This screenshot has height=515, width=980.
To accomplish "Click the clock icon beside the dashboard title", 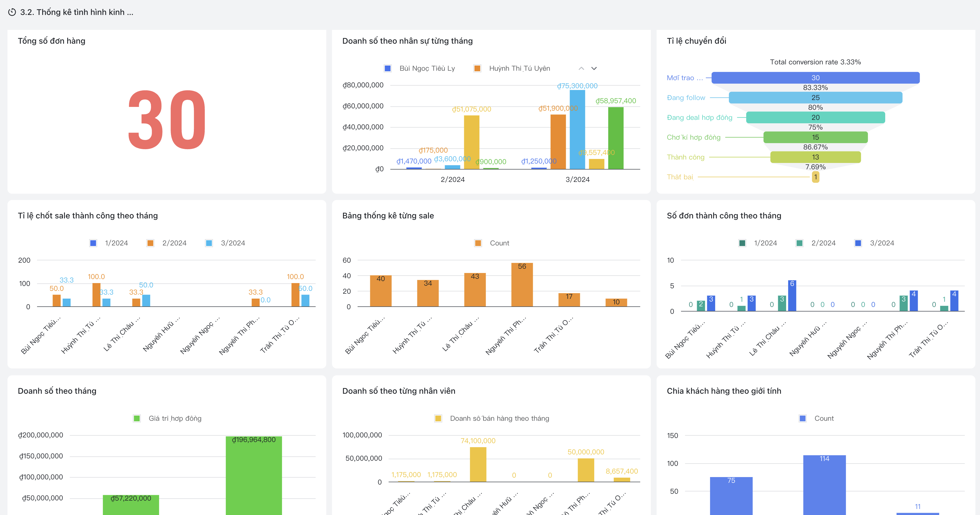I will [x=12, y=12].
